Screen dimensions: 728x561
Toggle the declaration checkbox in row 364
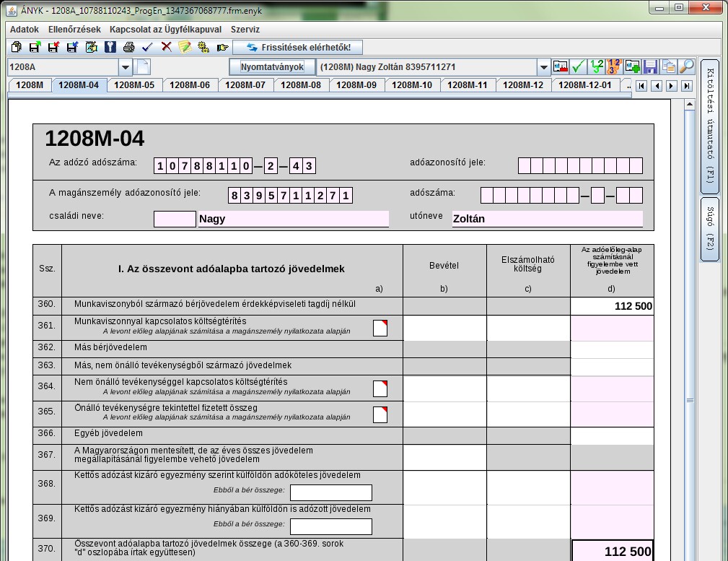380,388
